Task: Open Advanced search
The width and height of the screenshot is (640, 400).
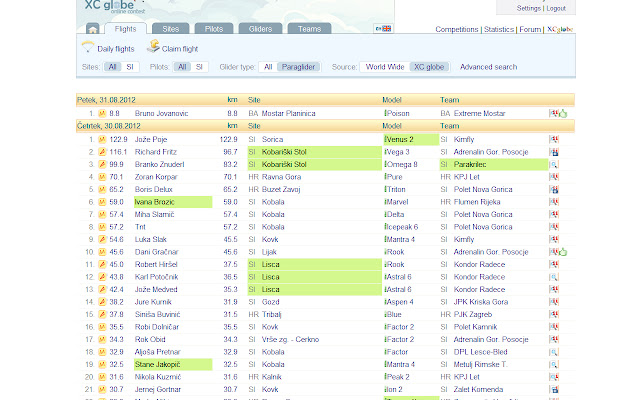Action: [489, 67]
